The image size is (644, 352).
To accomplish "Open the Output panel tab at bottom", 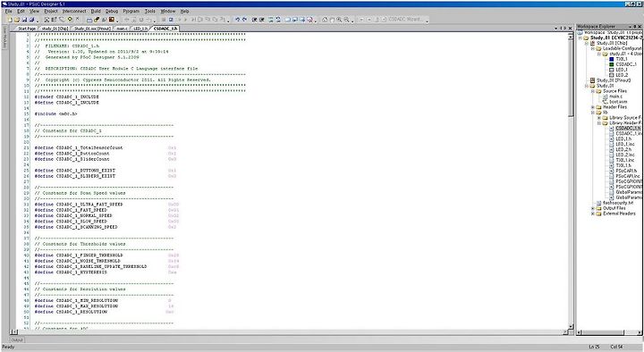I will 17,340.
